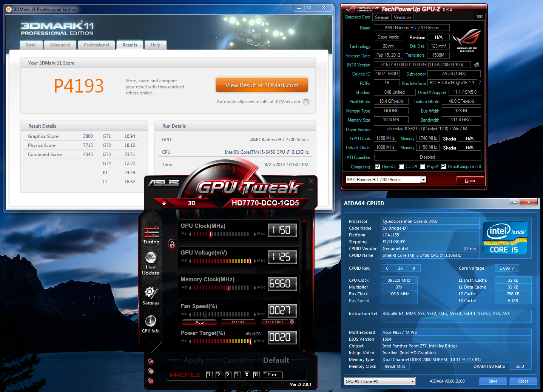This screenshot has width=543, height=392.
Task: Click the Bus Speed link in AIDA64
Action: pyautogui.click(x=359, y=301)
